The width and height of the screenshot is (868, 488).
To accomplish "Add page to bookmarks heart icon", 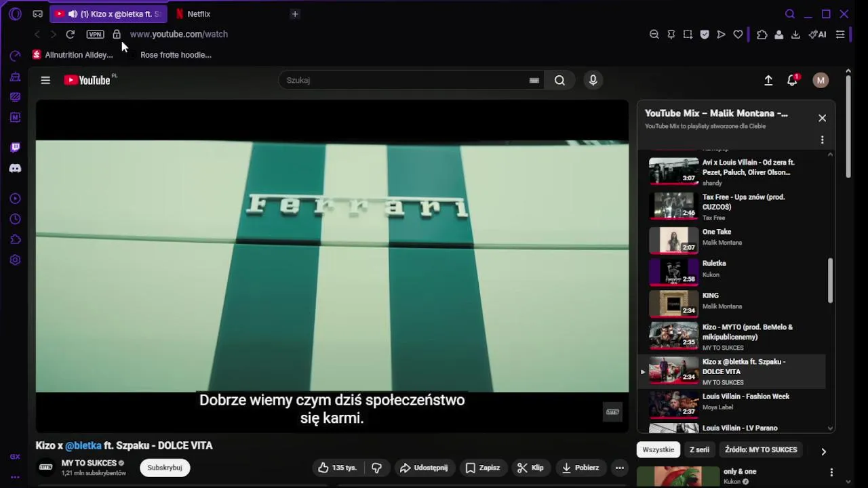I will click(x=738, y=34).
